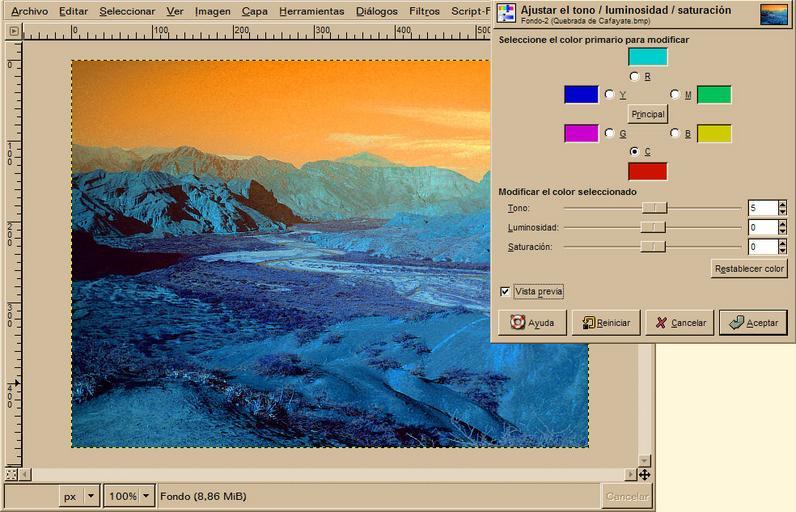Click the Reiniciar button
Screen dimensions: 796x512
(x=606, y=323)
